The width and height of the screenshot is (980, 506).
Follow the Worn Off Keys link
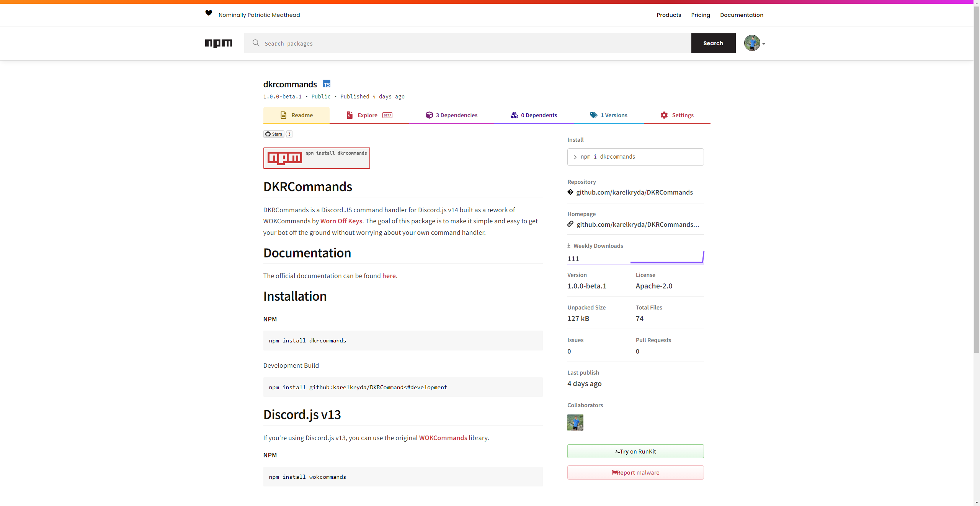click(x=341, y=221)
